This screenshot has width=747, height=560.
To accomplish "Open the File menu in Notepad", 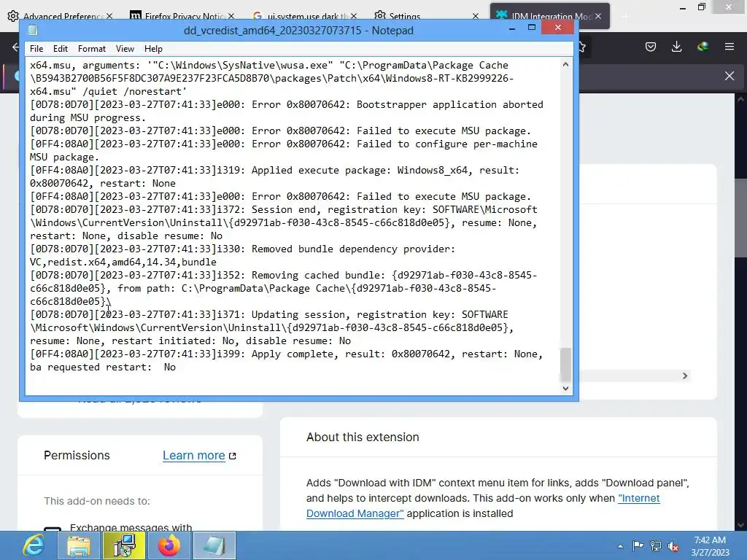I will [x=36, y=49].
